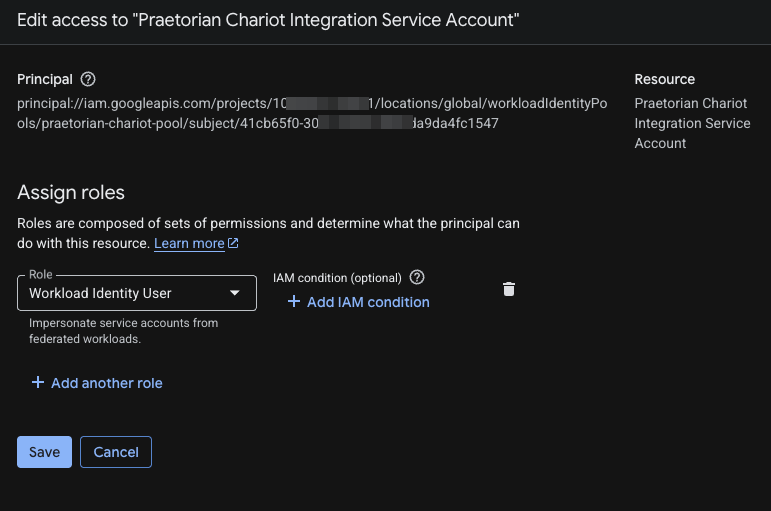Click the IAM condition (optional) label

pos(337,278)
